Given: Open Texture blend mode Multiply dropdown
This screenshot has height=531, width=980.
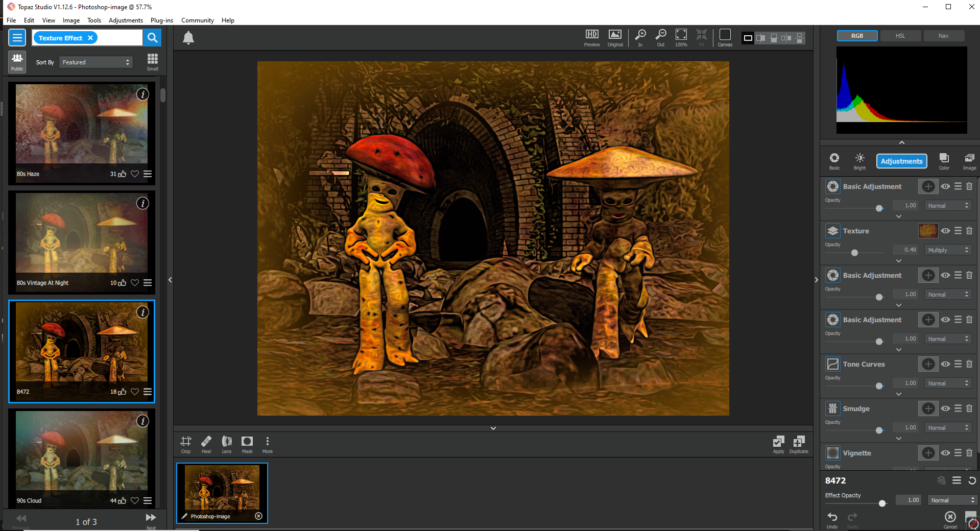Looking at the screenshot, I should point(948,250).
